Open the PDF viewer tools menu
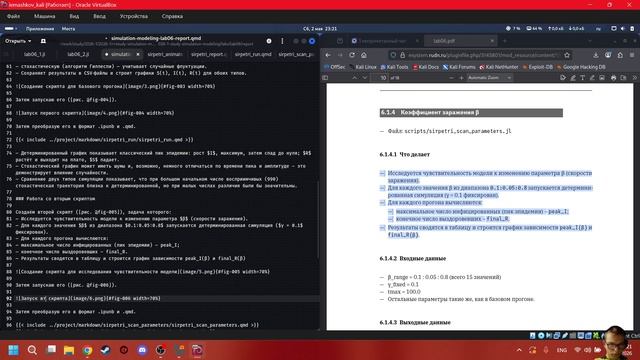The image size is (640, 360). click(x=634, y=78)
